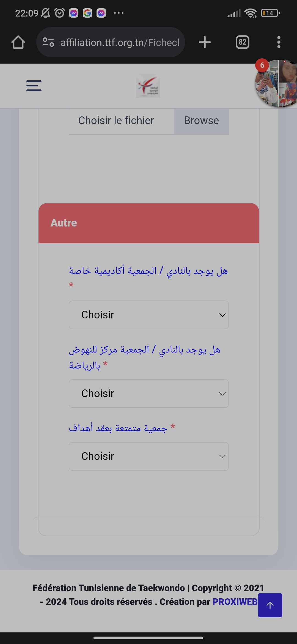Tap the Autre section header
The height and width of the screenshot is (644, 297).
click(x=148, y=223)
